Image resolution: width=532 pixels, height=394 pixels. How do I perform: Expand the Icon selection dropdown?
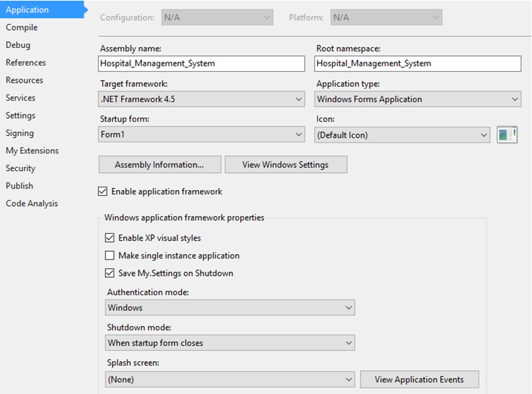402,135
